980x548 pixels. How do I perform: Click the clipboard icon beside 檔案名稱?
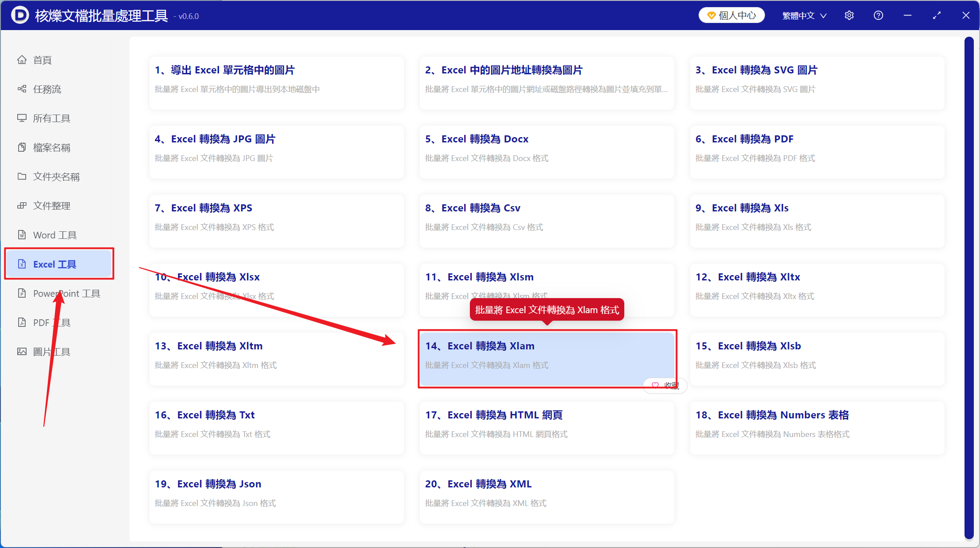tap(22, 147)
